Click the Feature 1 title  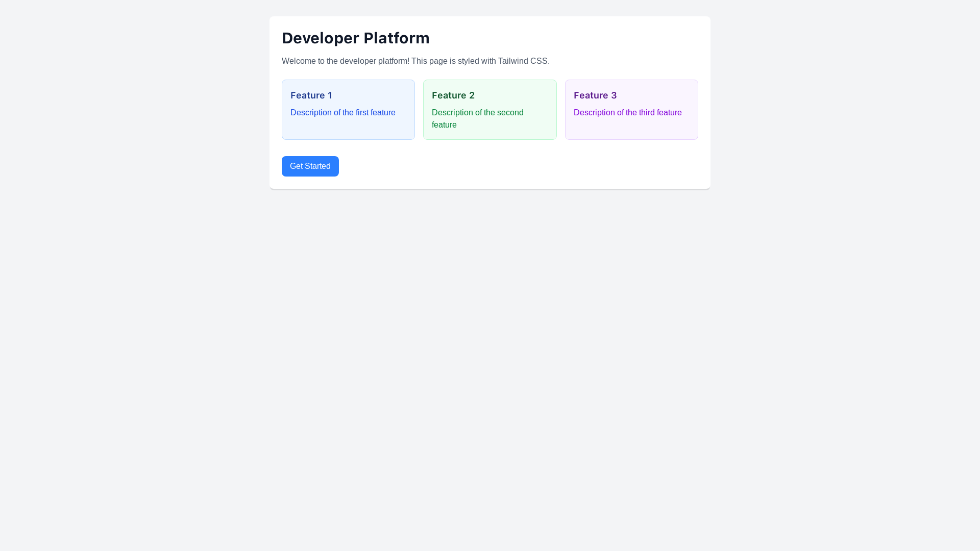[311, 95]
